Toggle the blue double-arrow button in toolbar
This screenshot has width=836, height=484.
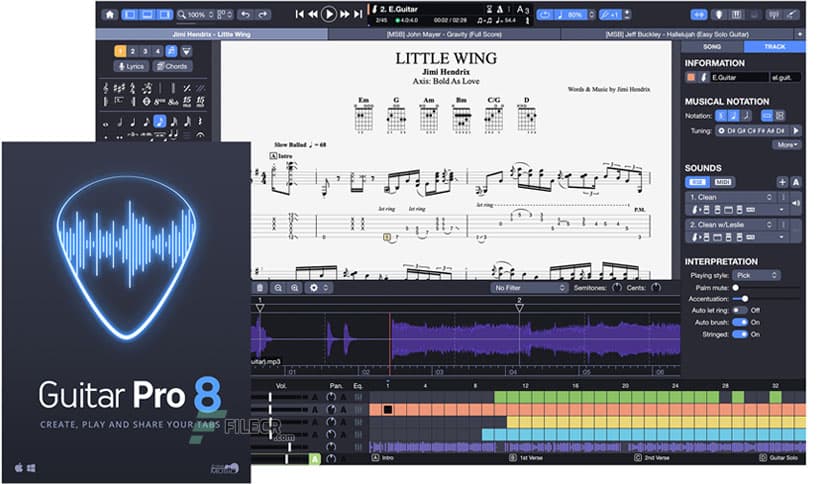(x=699, y=14)
